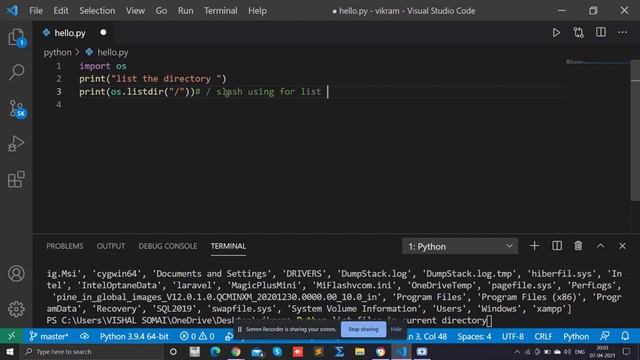Click Col 48 cursor position indicator

[x=428, y=336]
